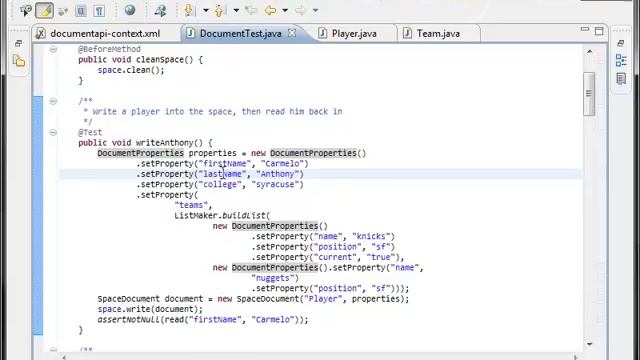Open forward history dropdown arrow
Viewport: 640px width, 360px height.
[x=316, y=10]
